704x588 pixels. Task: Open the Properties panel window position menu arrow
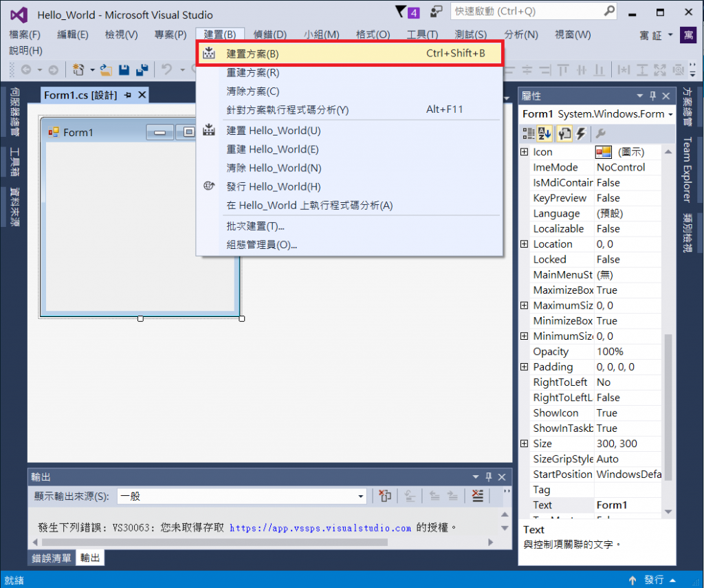(x=640, y=96)
